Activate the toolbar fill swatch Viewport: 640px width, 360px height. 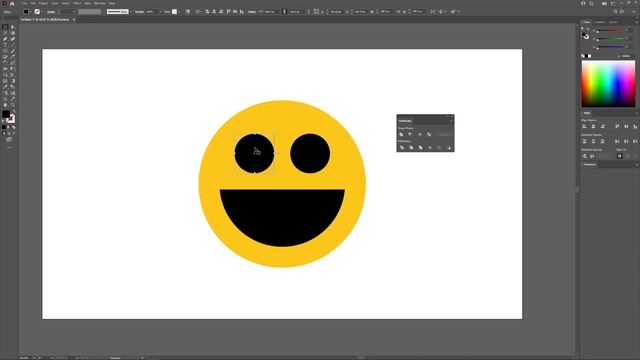[6, 114]
